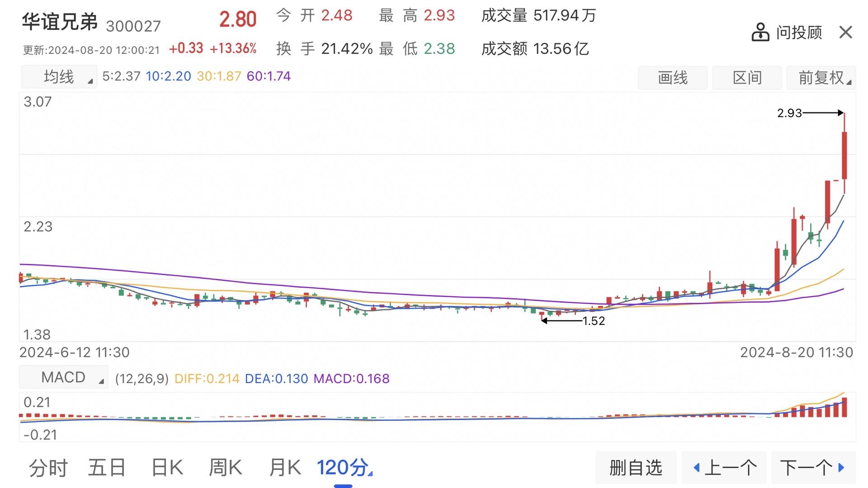The width and height of the screenshot is (868, 488).
Task: Close the stock chart view
Action: pyautogui.click(x=845, y=33)
